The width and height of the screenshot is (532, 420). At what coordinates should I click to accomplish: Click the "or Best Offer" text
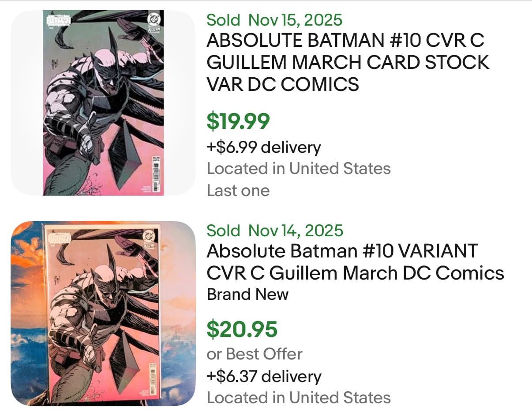255,354
